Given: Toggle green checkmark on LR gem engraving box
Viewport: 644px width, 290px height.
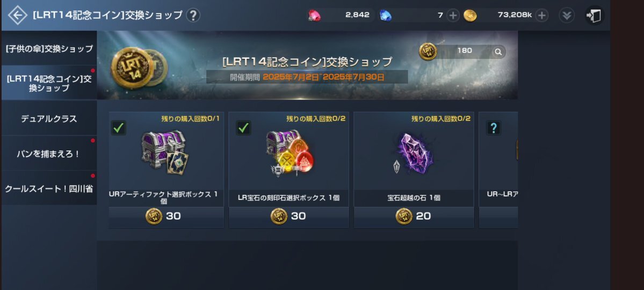Looking at the screenshot, I should [243, 128].
